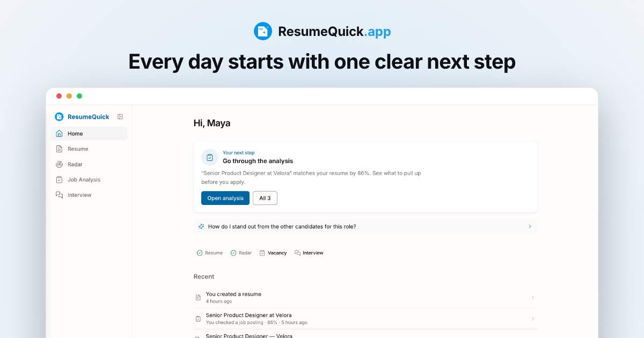Click the green check icon next to Radar step
Screen dimensions: 644x338
coord(233,253)
